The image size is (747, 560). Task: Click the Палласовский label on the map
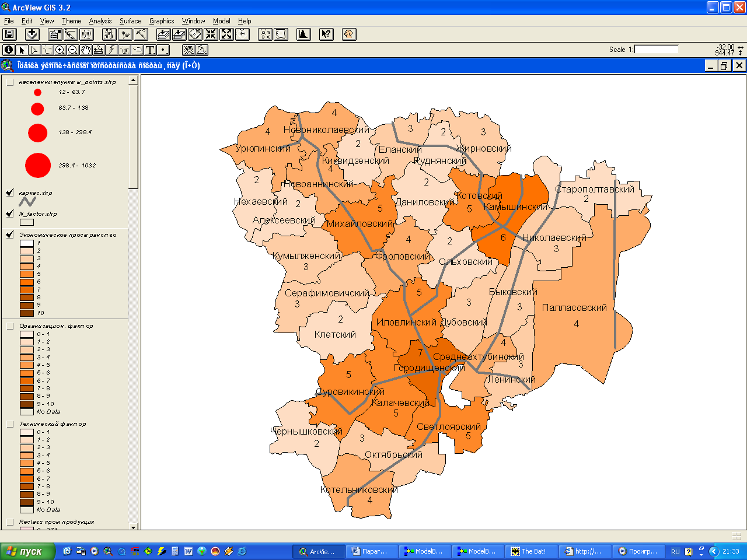(574, 308)
